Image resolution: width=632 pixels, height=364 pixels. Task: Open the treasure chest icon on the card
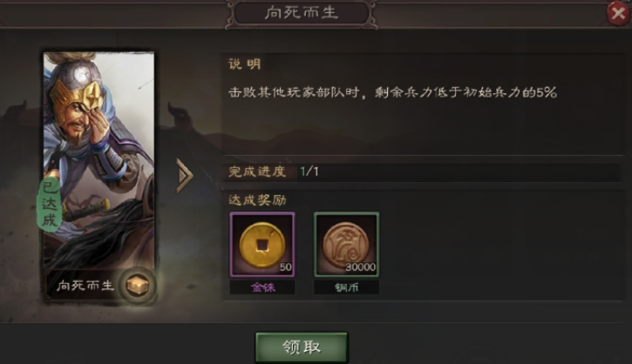pos(138,286)
